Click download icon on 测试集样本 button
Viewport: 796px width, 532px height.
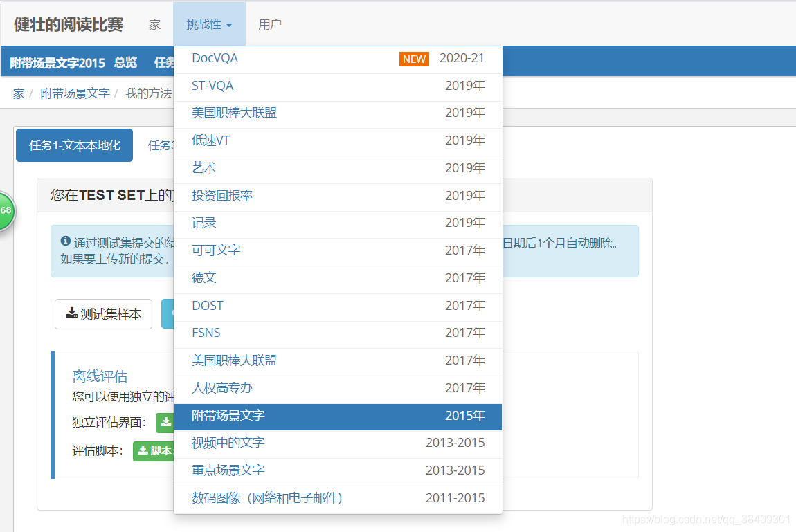coord(71,313)
